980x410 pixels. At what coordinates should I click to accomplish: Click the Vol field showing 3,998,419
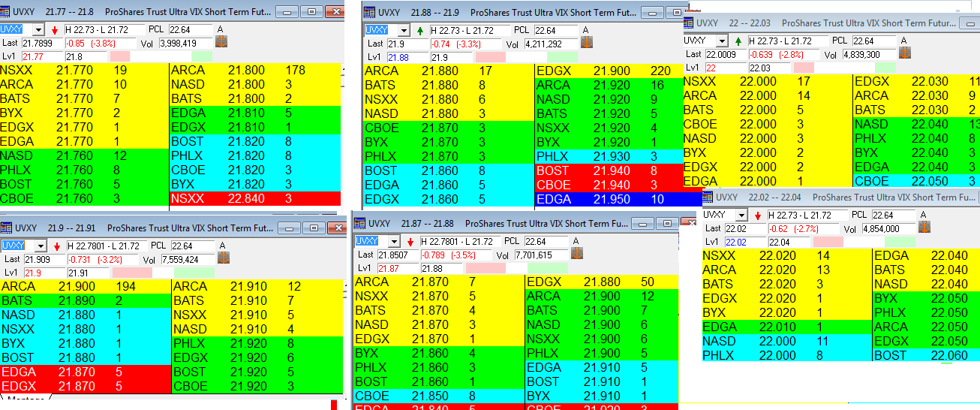tap(185, 43)
